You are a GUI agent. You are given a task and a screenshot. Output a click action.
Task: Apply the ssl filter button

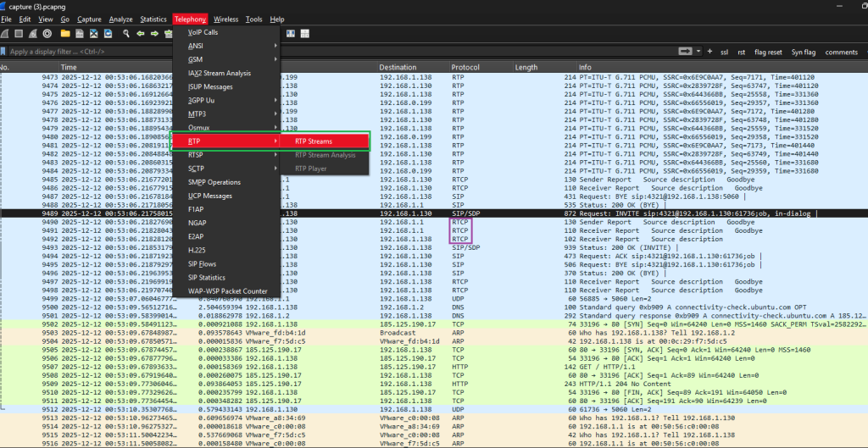tap(724, 52)
